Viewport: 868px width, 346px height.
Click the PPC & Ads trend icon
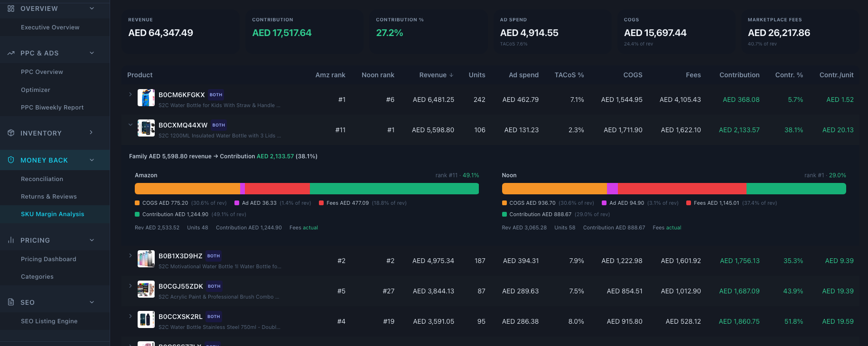coord(11,53)
